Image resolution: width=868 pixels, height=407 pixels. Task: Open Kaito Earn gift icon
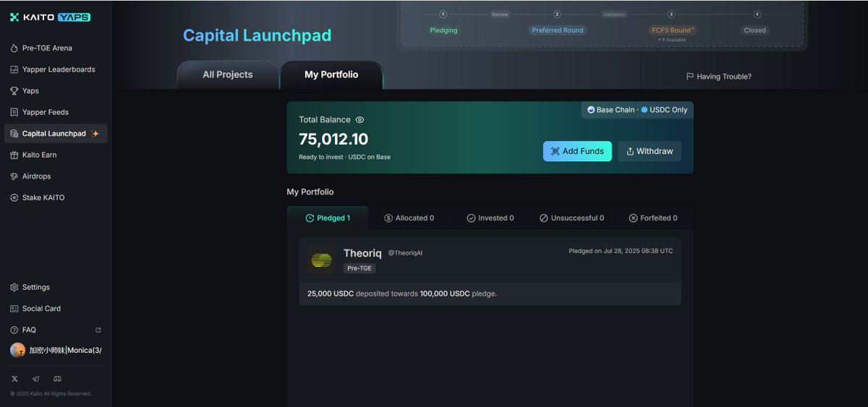(14, 155)
